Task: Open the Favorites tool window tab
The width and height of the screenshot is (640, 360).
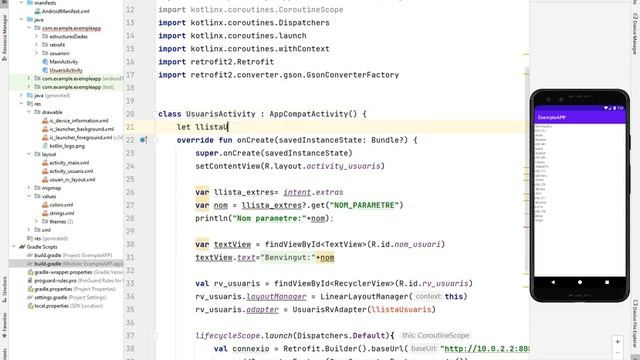Action: (4, 326)
